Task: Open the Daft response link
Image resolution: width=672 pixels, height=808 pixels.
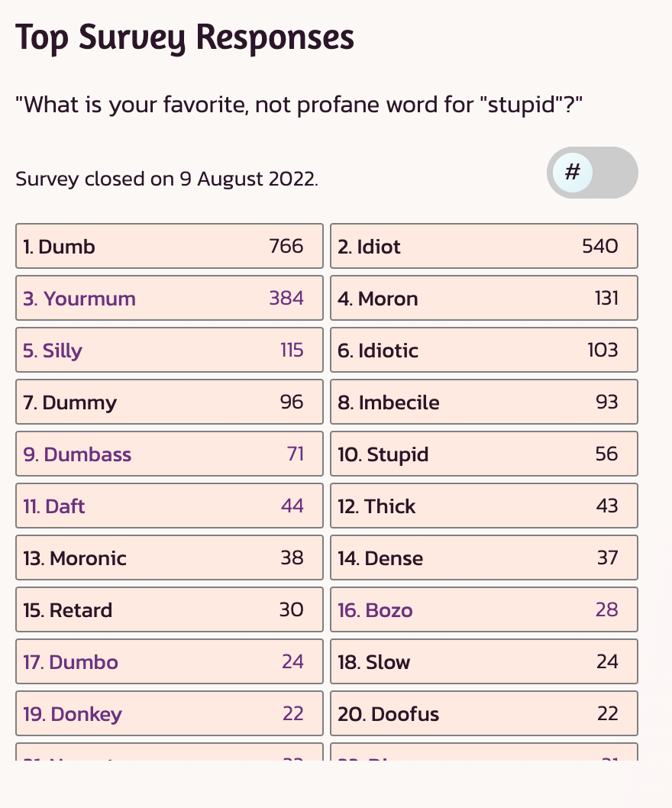Action: (54, 506)
